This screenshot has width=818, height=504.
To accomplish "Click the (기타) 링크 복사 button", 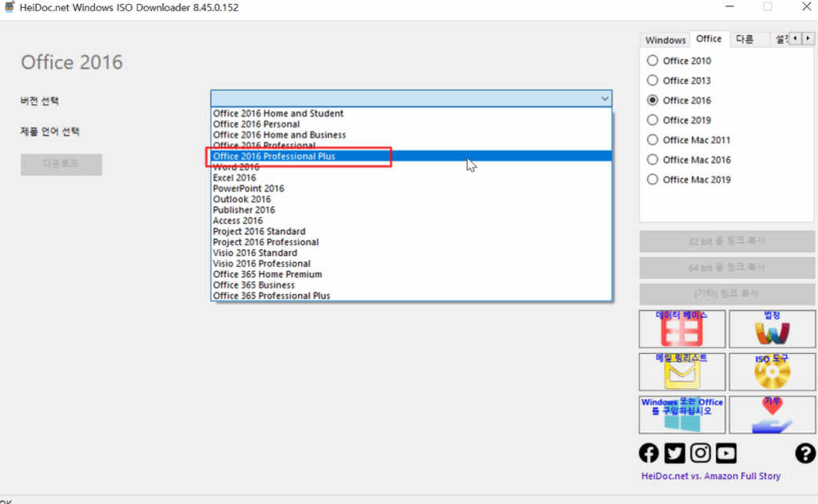I will tap(727, 294).
